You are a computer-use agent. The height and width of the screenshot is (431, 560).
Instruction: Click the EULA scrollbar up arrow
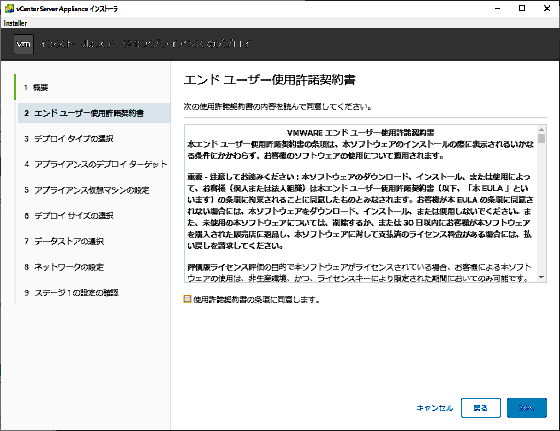541,129
